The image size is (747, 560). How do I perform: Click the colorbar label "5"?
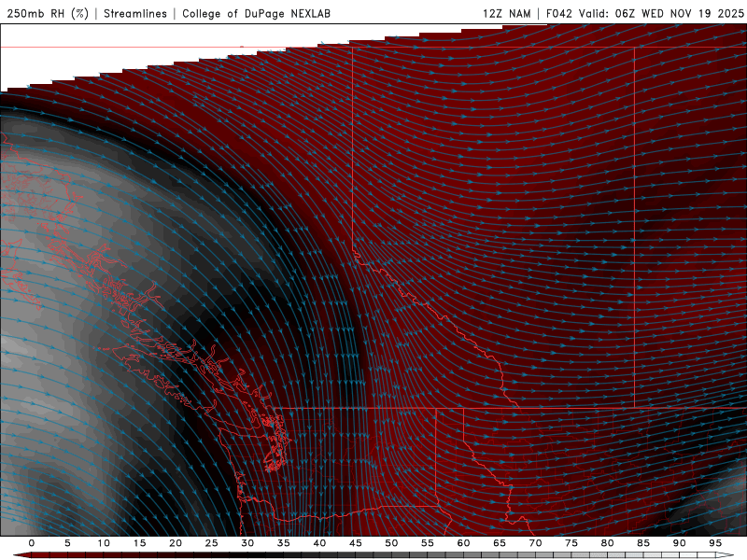click(67, 543)
